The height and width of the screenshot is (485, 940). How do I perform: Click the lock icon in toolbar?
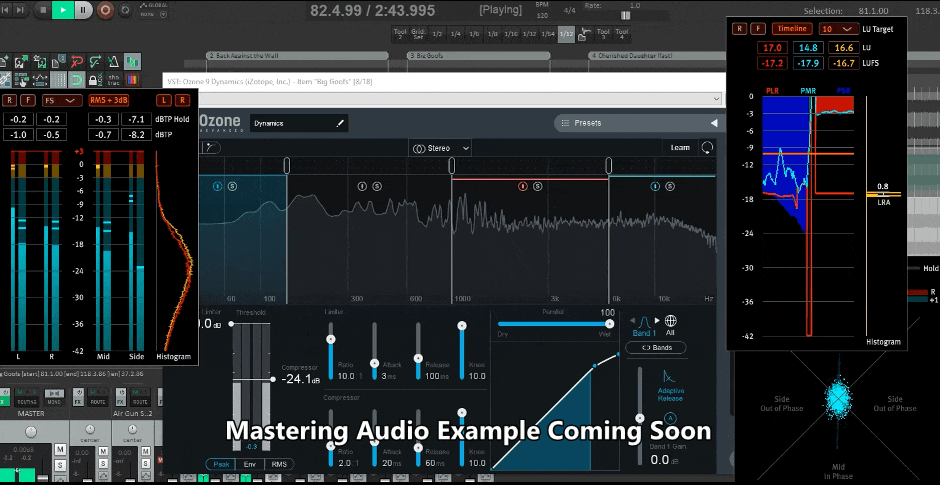(x=92, y=79)
